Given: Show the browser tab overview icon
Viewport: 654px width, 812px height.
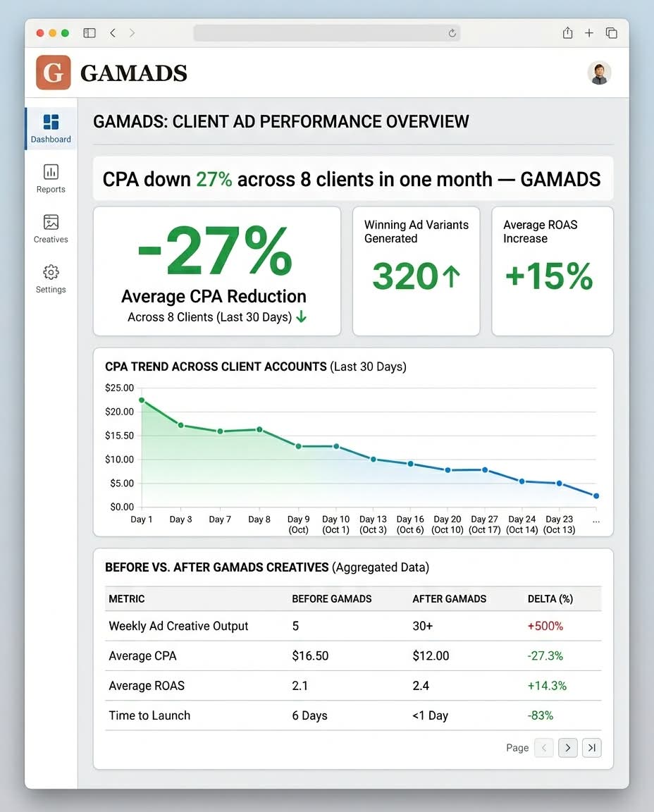Looking at the screenshot, I should coord(612,33).
